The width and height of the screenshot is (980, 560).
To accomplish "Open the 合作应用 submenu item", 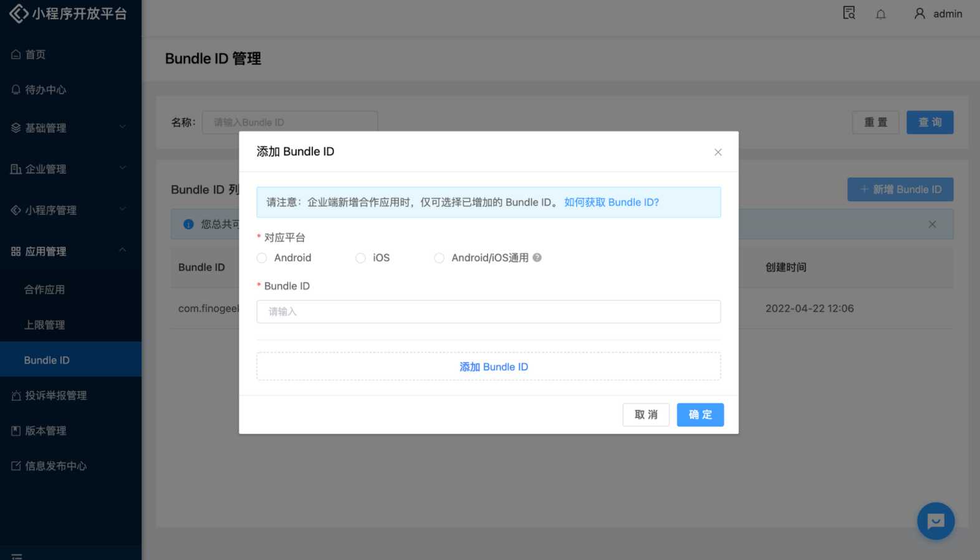I will (x=70, y=289).
